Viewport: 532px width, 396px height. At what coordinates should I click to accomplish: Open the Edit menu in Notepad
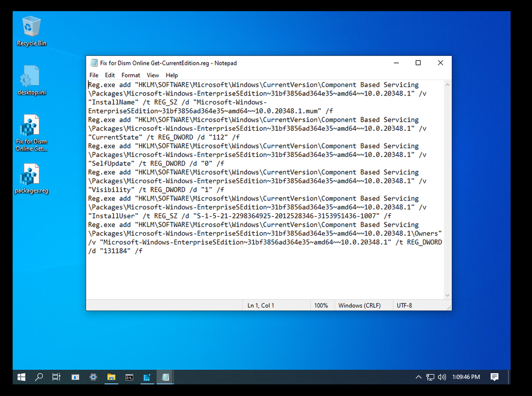(109, 75)
